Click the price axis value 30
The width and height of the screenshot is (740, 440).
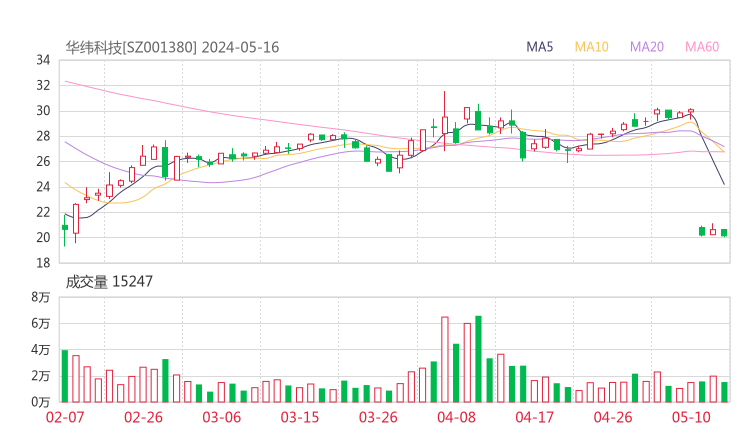[x=43, y=111]
